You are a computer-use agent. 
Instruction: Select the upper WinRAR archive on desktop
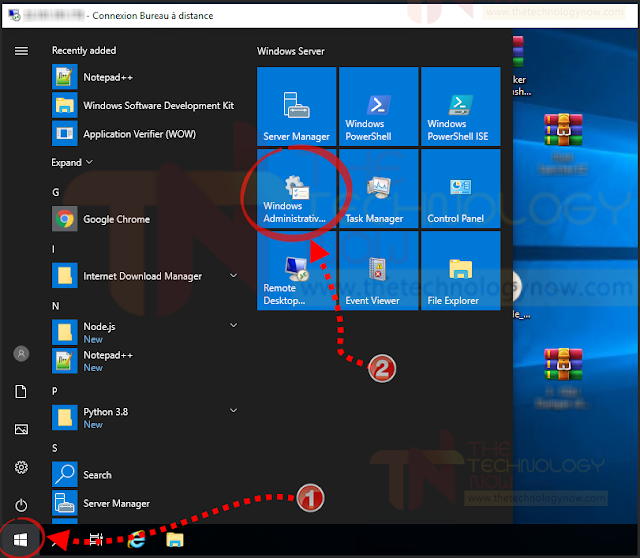tap(563, 130)
